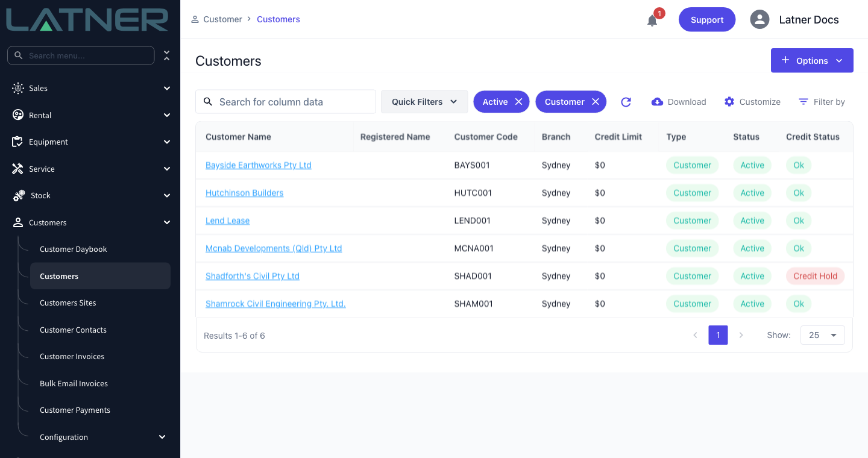
Task: Open Customer Payments menu item
Action: click(x=75, y=410)
